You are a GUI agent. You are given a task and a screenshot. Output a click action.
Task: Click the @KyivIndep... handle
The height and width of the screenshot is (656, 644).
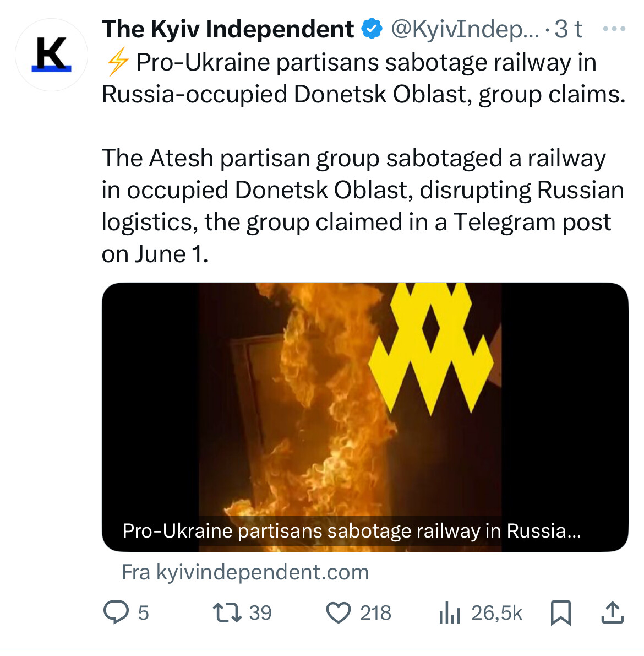point(465,29)
